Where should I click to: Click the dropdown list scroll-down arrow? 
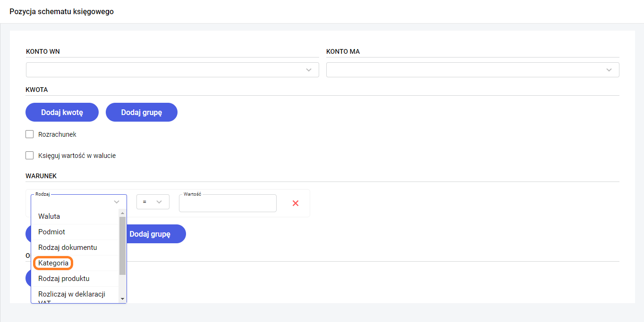[122, 299]
